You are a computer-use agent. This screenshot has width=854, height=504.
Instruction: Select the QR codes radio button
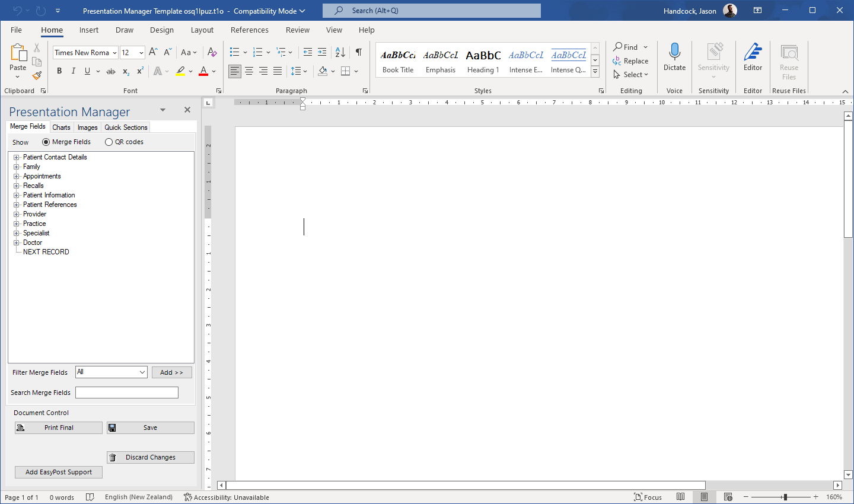[109, 142]
